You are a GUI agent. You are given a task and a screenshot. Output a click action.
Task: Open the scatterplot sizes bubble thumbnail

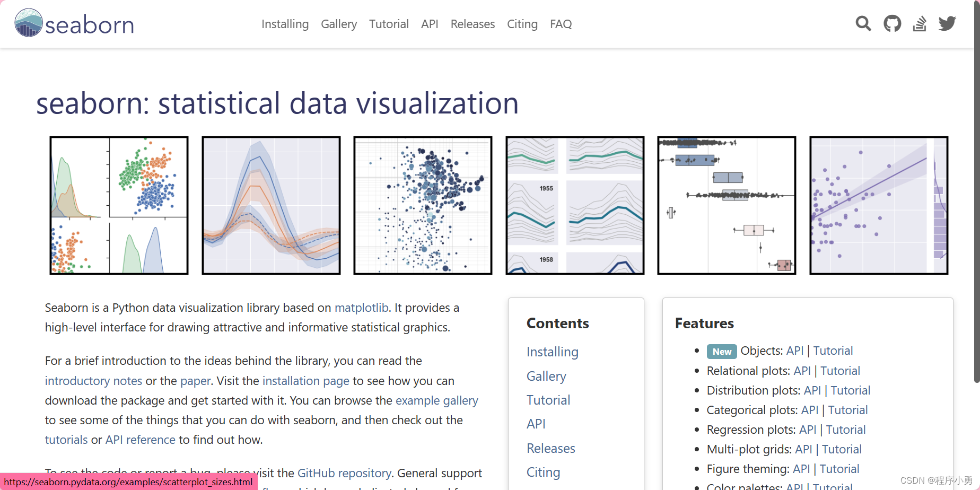pos(423,205)
